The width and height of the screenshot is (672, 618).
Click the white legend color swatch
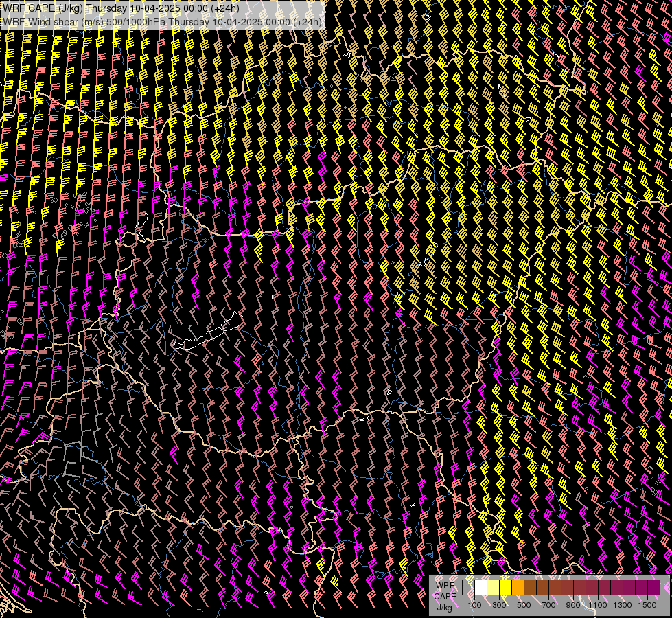coord(481,587)
